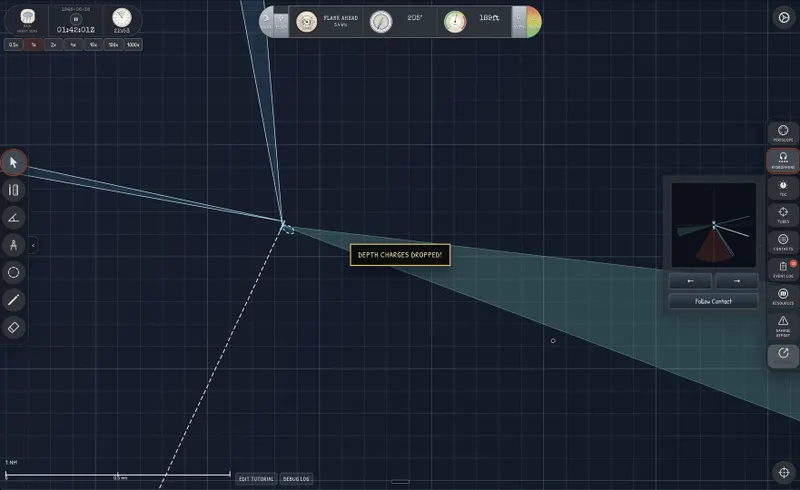Click the round icon in top-right corner
The width and height of the screenshot is (800, 490).
784,17
